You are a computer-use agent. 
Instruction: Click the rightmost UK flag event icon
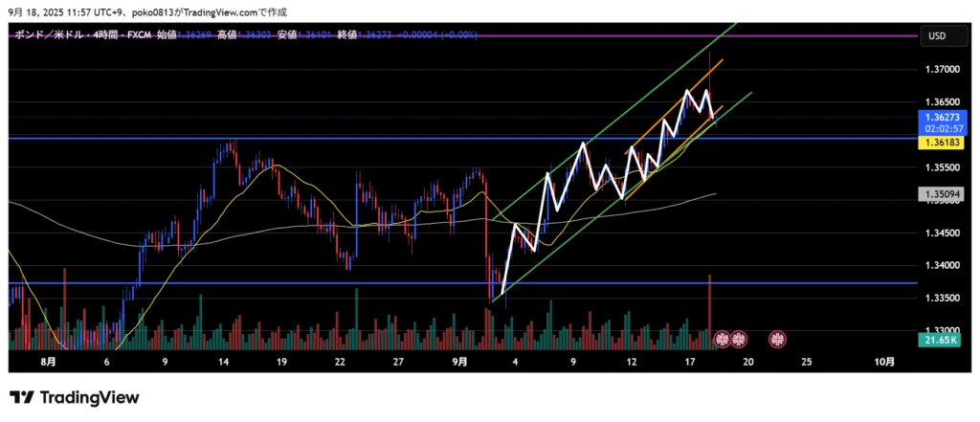click(x=777, y=339)
